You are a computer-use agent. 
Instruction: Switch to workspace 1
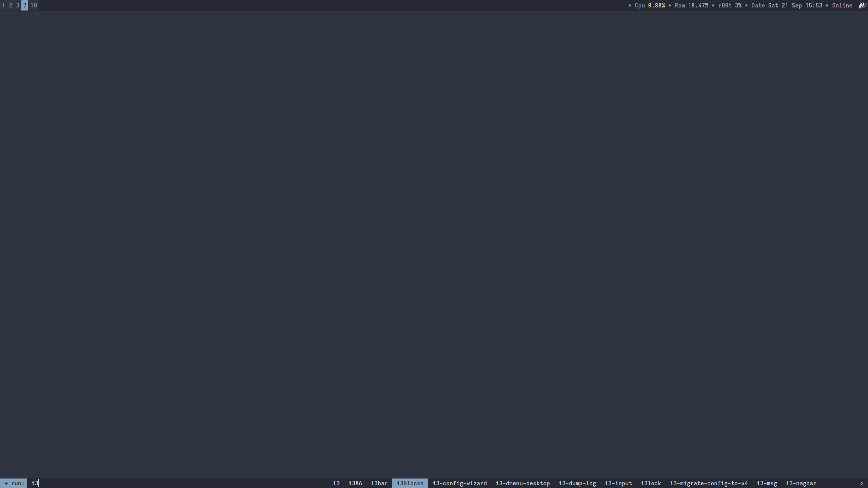point(3,5)
